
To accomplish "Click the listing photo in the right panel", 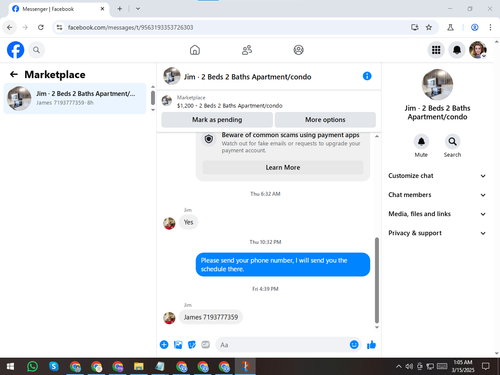I will (x=437, y=85).
